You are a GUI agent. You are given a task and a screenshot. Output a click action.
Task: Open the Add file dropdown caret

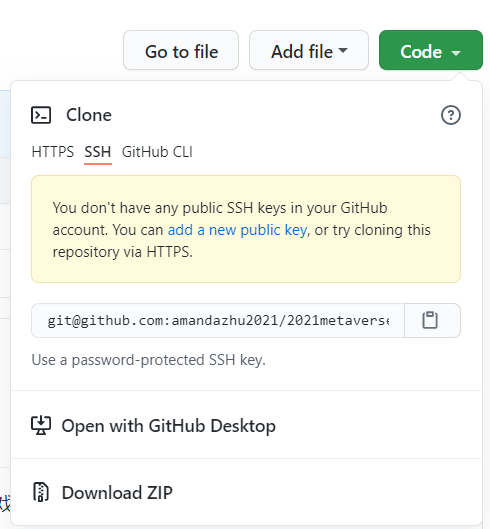tap(343, 51)
